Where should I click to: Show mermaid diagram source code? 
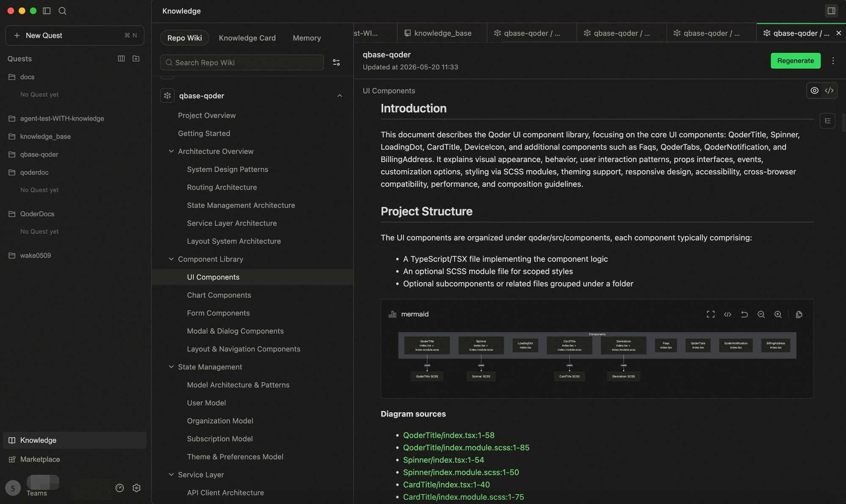728,314
